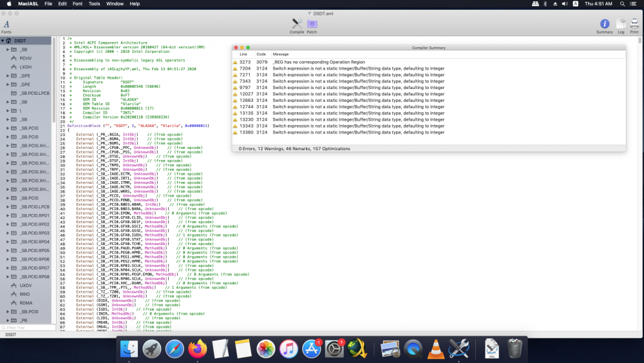
Task: Open Safari from the Dock
Action: 175,349
